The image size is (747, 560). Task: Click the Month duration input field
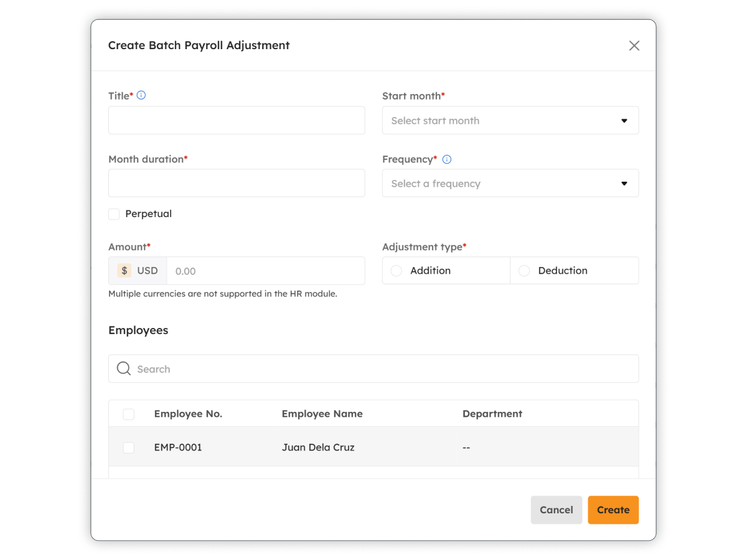pyautogui.click(x=237, y=183)
